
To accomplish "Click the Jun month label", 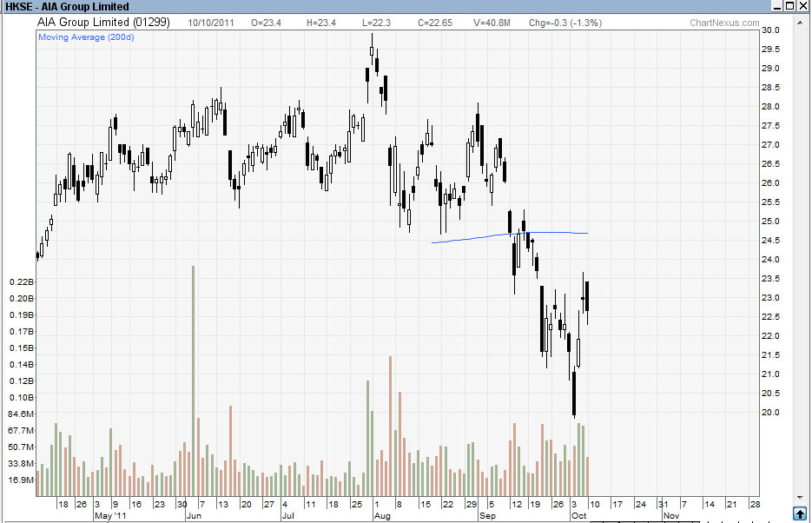I will point(194,516).
